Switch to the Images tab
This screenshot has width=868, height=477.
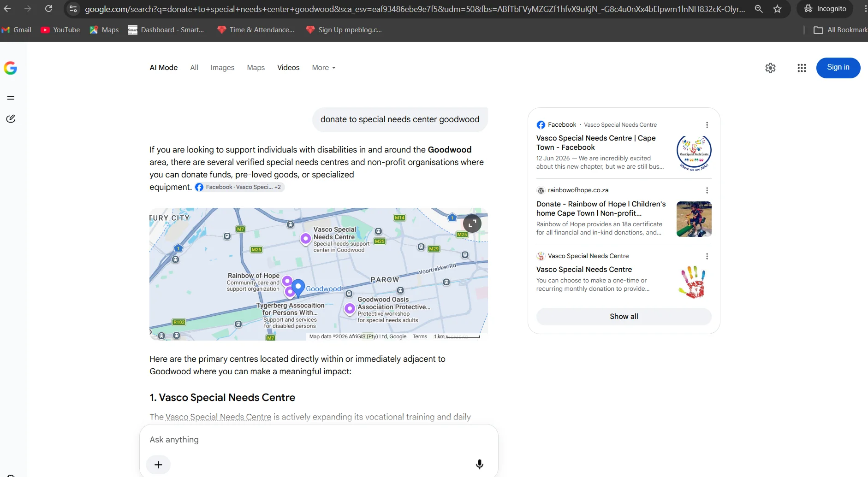click(222, 68)
